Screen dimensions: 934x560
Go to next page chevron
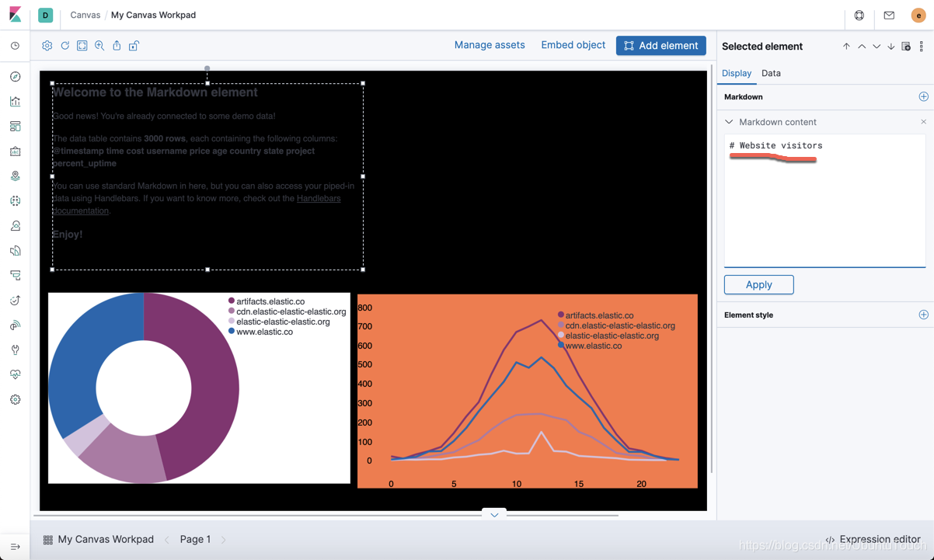click(224, 540)
